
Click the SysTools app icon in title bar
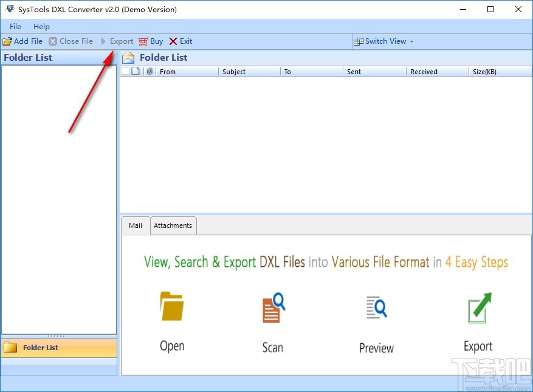pos(10,9)
